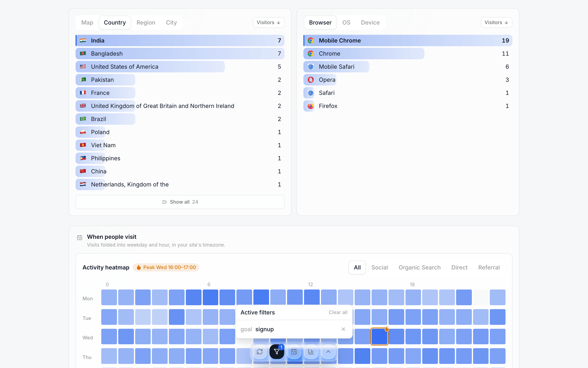Click the China flag icon
Screen dimensions: 588x368
coord(83,171)
